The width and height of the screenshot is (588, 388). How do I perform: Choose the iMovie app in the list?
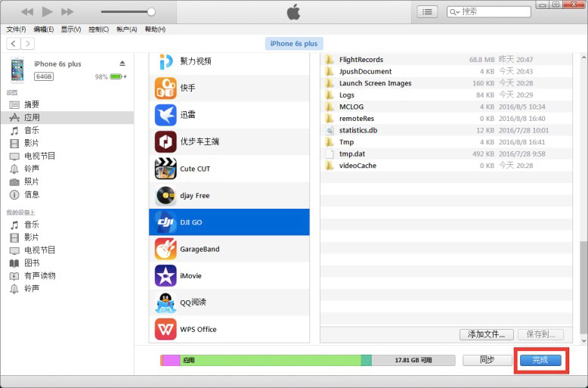[x=190, y=275]
